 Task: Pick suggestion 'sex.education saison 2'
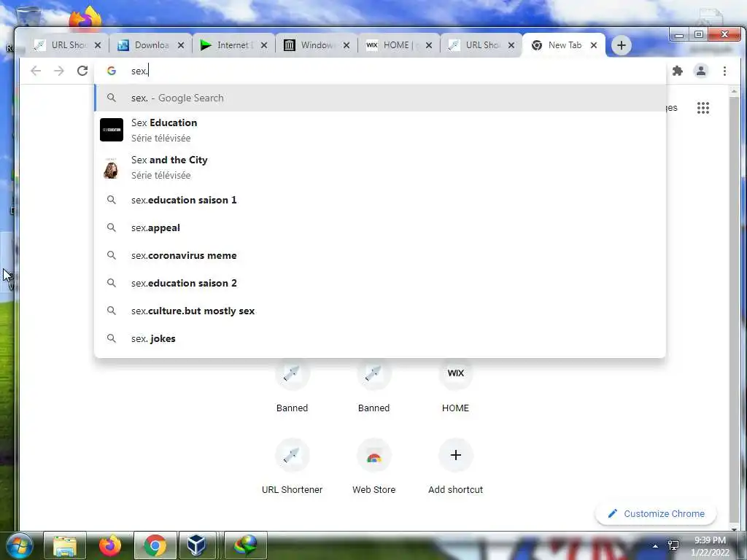pos(380,283)
